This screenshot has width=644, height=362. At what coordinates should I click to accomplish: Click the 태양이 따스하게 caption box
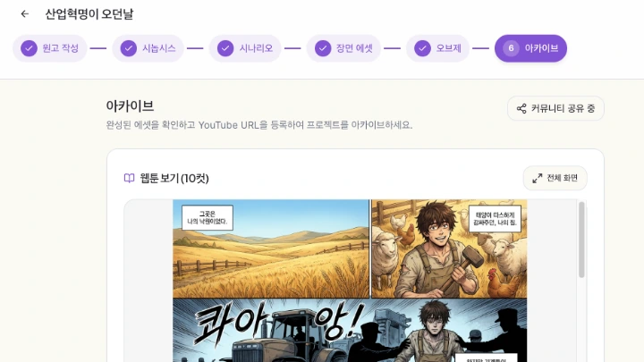[495, 219]
